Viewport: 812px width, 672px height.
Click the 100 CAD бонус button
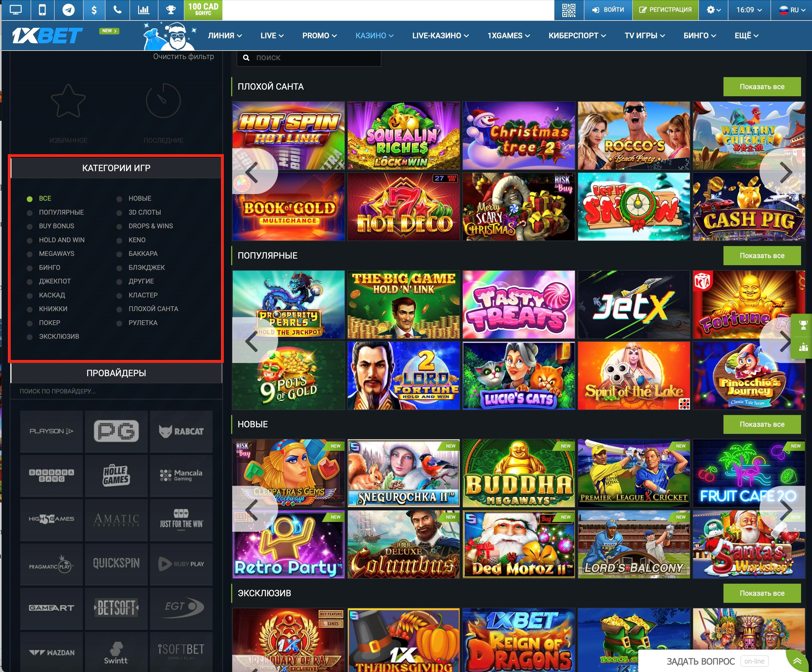pos(203,10)
